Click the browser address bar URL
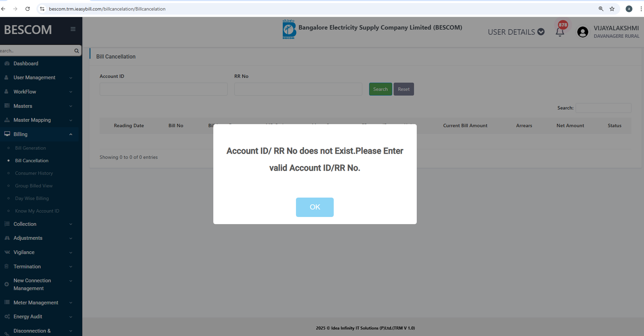 click(x=107, y=9)
